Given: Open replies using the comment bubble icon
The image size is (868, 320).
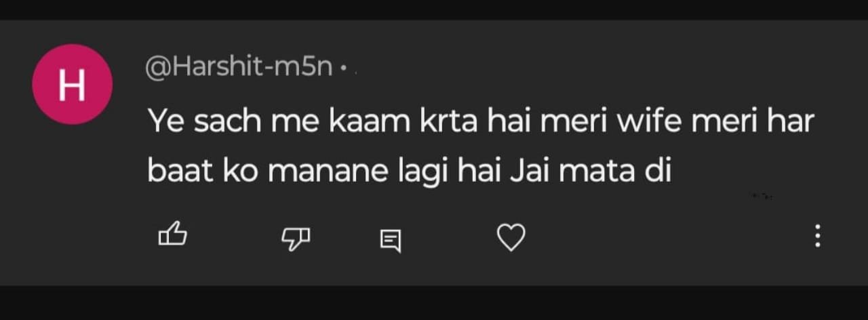Looking at the screenshot, I should pos(391,239).
